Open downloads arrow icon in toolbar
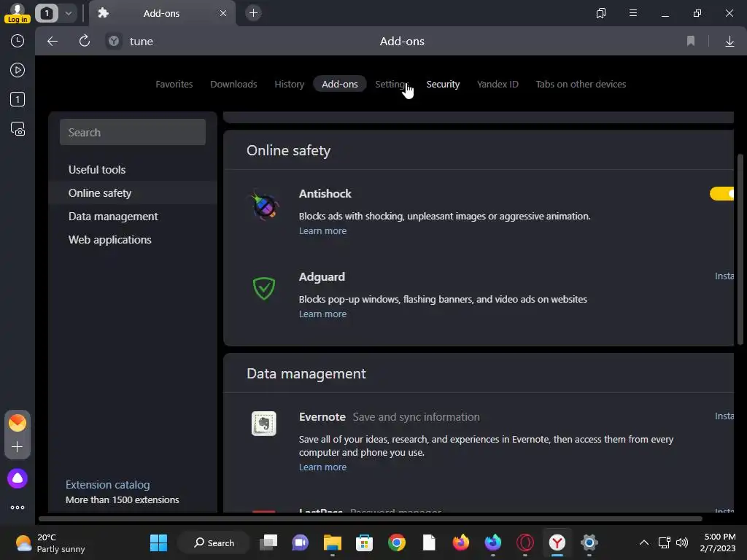 click(729, 42)
